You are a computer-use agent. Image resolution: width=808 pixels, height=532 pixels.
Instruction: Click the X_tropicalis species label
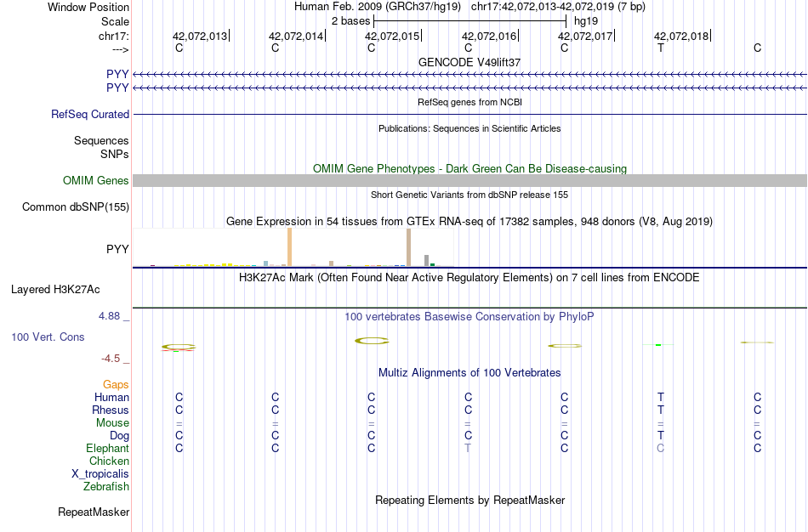pyautogui.click(x=100, y=474)
